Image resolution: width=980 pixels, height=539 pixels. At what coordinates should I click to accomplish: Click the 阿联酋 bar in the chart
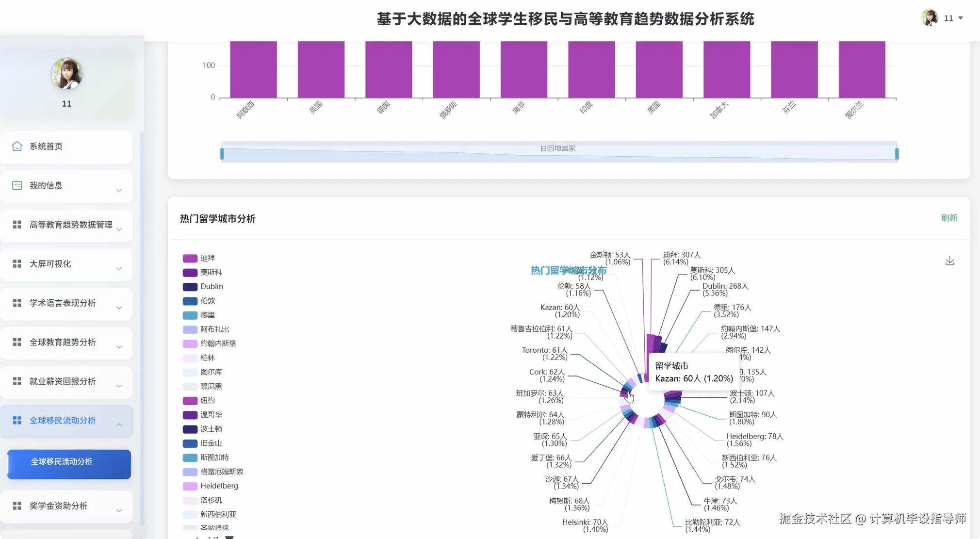pyautogui.click(x=253, y=69)
